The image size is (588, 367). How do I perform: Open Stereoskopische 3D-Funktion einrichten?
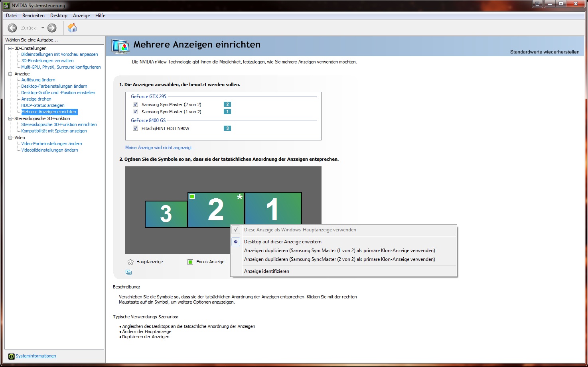59,124
